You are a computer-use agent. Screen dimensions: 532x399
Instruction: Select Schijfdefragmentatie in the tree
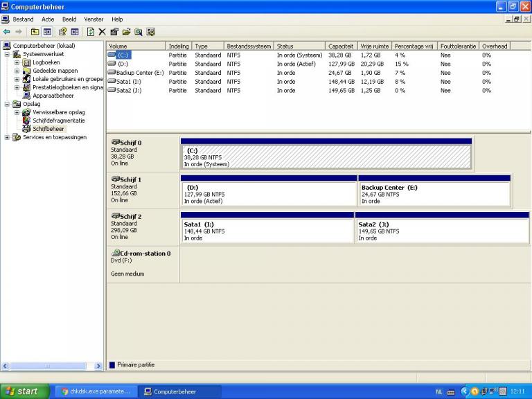58,121
